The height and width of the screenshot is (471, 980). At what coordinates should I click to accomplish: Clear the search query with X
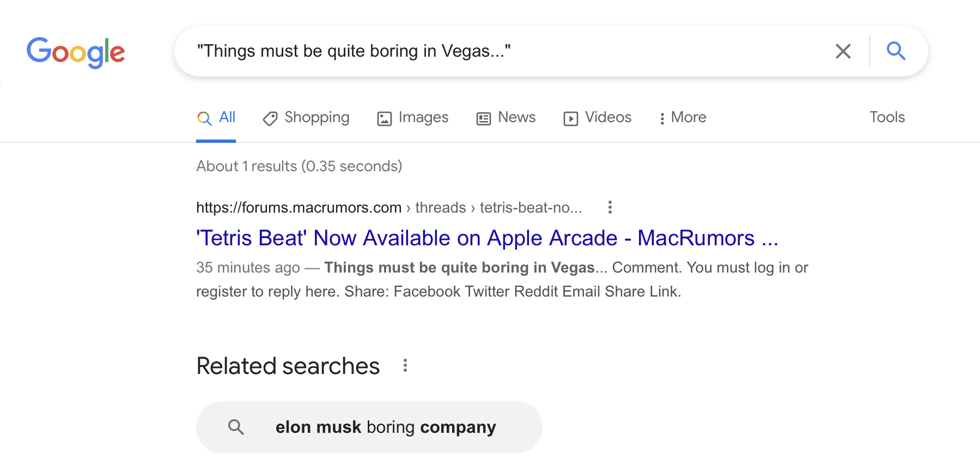pyautogui.click(x=843, y=51)
